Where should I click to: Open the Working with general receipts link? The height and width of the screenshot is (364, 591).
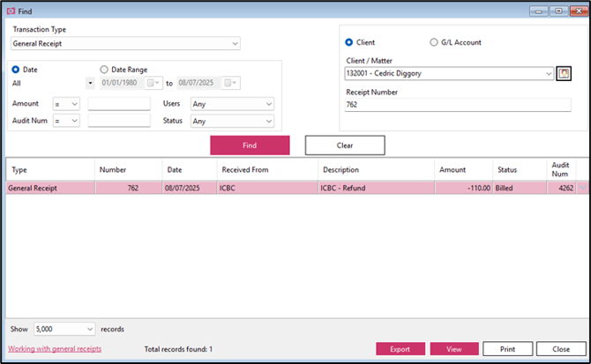(x=54, y=349)
